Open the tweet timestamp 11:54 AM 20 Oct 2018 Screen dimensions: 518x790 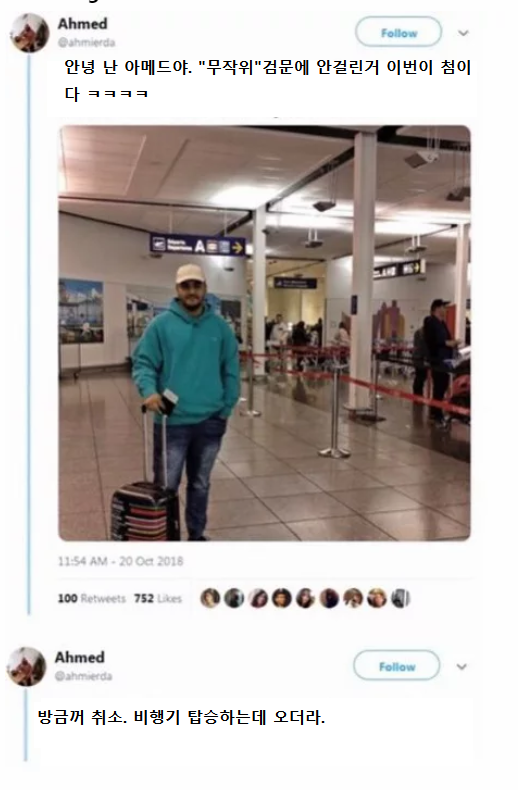[120, 561]
